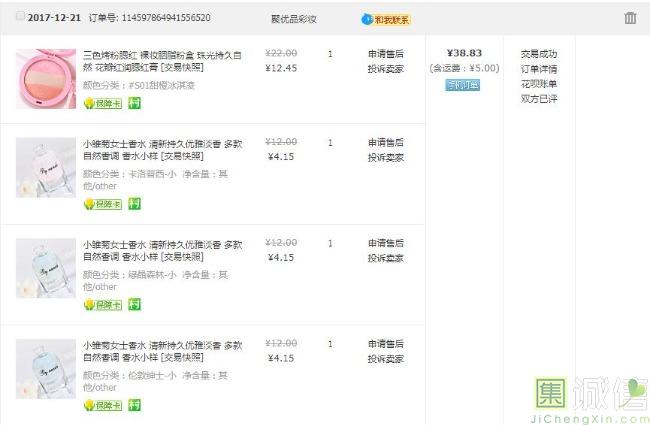The image size is (650, 425).
Task: Open the pink blush product thumbnail
Action: coord(46,78)
